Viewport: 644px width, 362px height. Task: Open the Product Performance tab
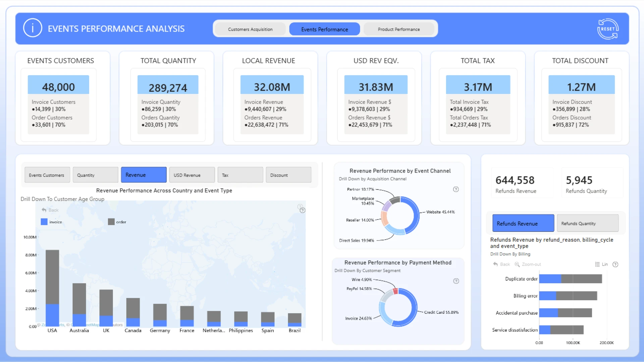point(399,29)
